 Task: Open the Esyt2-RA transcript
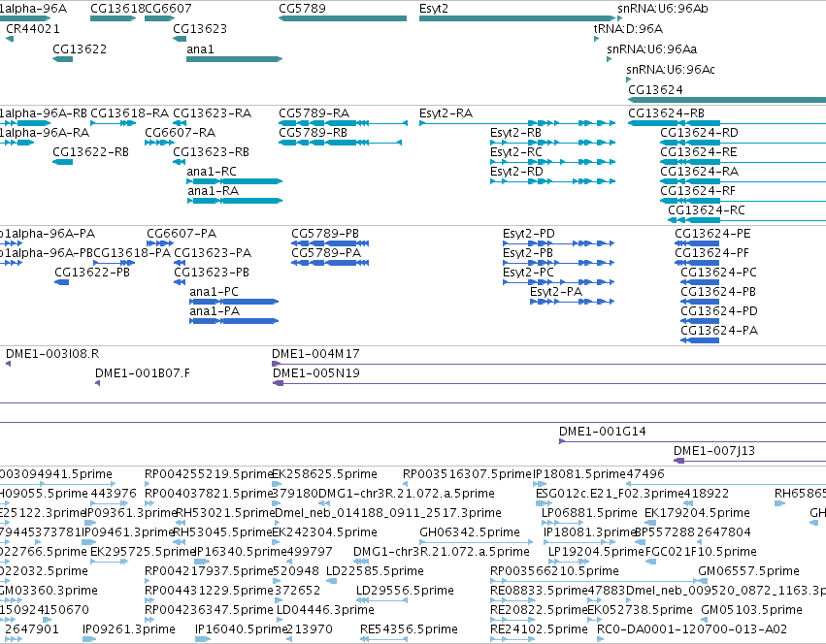tap(517, 123)
